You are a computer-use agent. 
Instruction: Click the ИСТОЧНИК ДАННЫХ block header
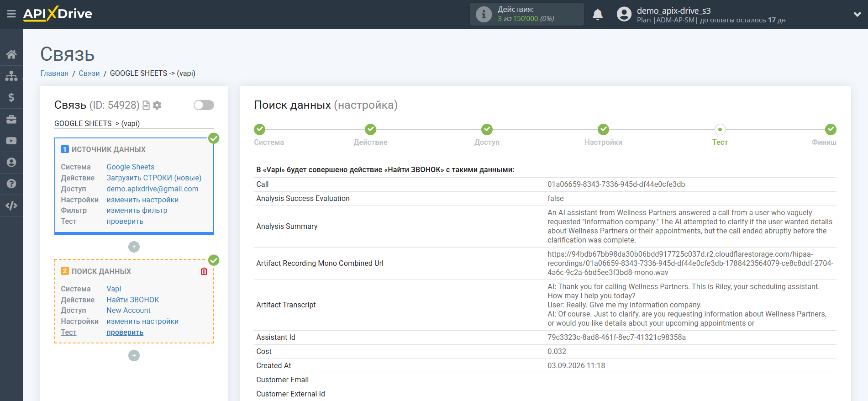(x=108, y=149)
